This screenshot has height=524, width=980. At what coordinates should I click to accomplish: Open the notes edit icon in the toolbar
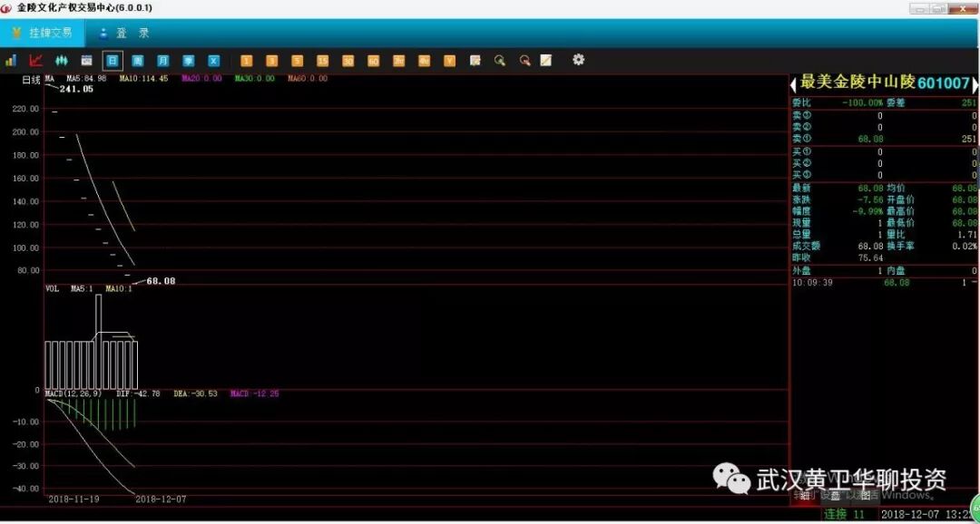click(475, 61)
